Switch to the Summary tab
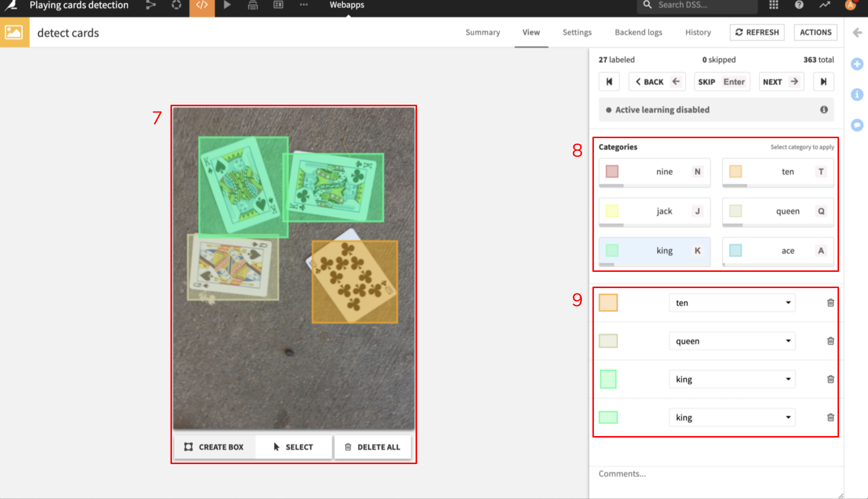The width and height of the screenshot is (868, 499). coord(482,32)
